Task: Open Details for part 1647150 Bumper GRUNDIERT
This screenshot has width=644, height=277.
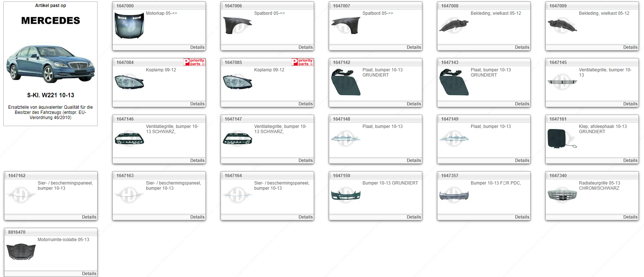Action: (x=414, y=217)
